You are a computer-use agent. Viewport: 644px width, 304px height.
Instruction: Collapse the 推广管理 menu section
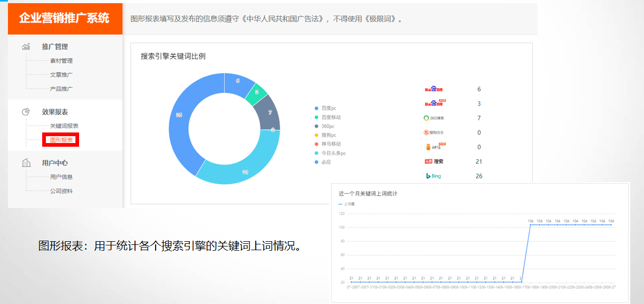point(55,46)
